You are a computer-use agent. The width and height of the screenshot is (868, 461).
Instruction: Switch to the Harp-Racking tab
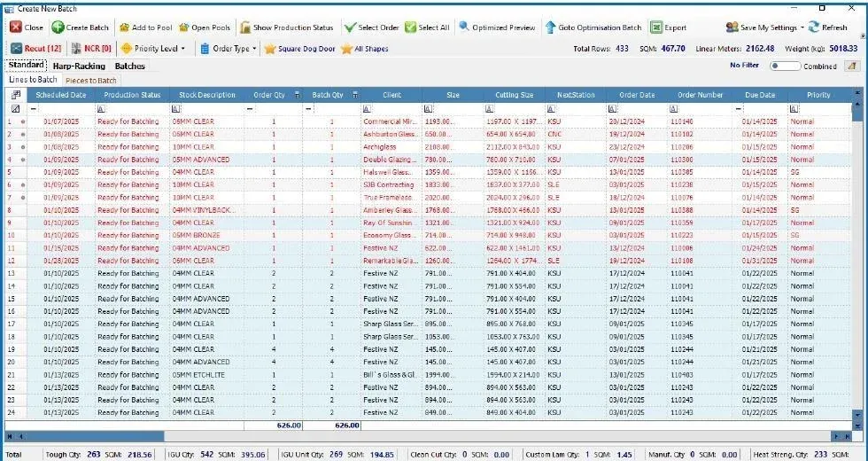79,66
